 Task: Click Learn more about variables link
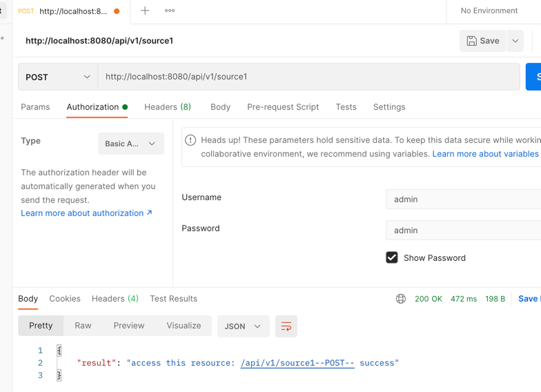point(485,154)
